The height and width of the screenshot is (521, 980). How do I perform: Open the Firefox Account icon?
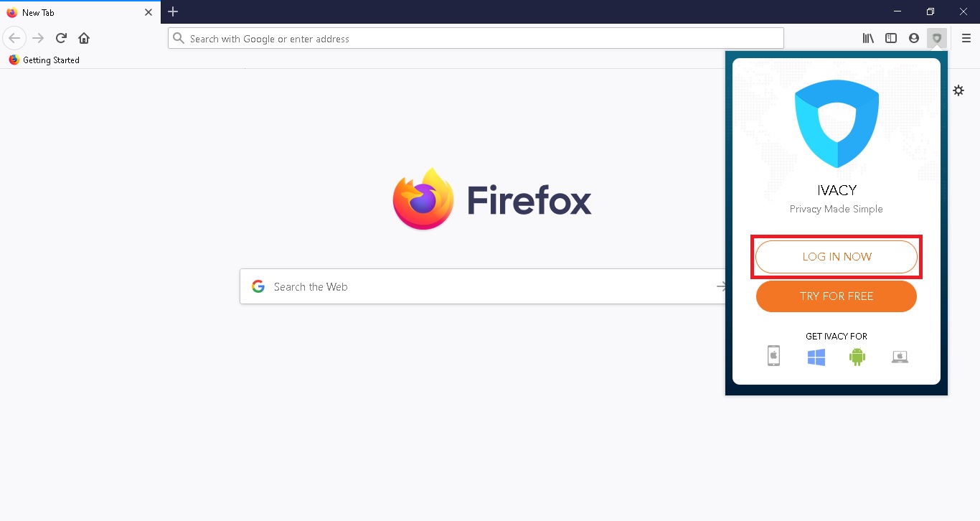(914, 38)
